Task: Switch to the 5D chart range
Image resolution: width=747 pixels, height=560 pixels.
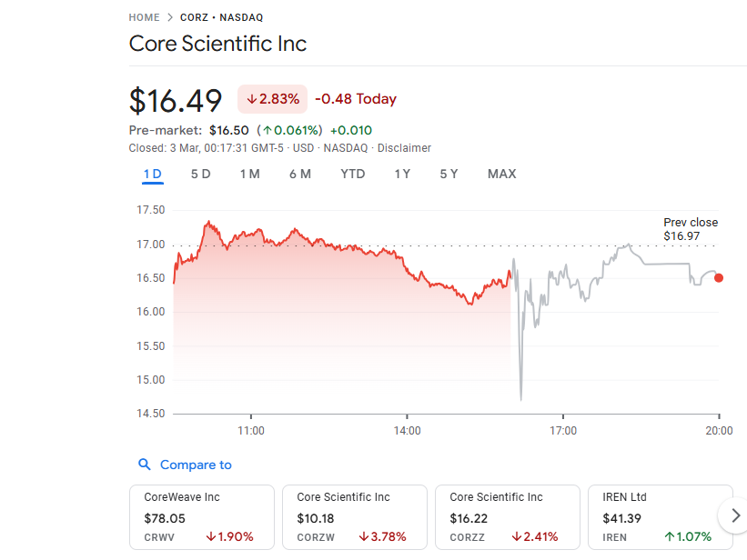Action: coord(200,174)
